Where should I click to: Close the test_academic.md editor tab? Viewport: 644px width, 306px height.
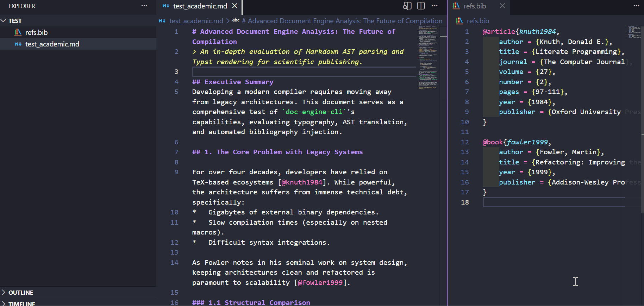[x=235, y=6]
